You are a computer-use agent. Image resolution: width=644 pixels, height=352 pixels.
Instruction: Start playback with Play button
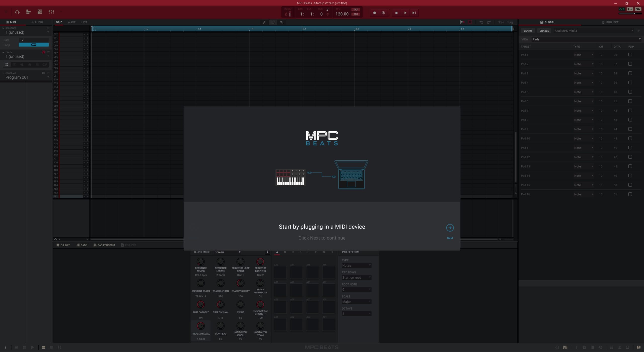click(405, 13)
